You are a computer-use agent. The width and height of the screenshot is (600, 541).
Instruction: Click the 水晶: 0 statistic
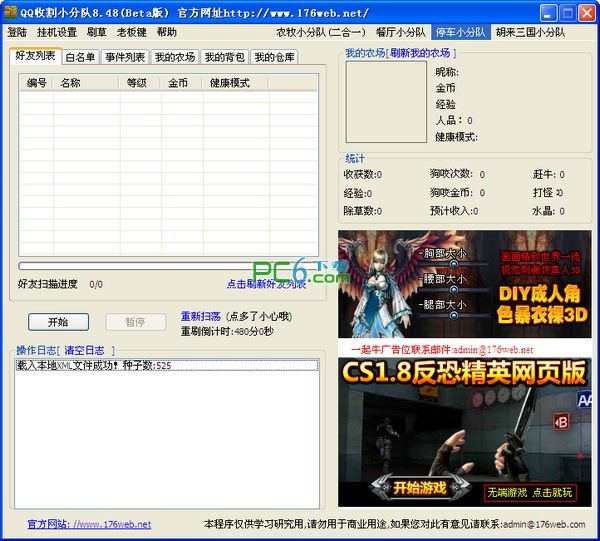[x=548, y=211]
